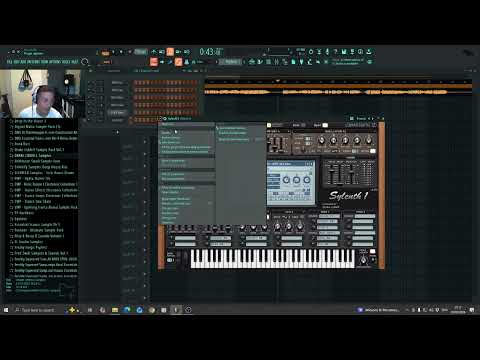The image size is (480, 360).
Task: Click the middle knob inside the Sylenth1 LCD panel
Action: [x=296, y=180]
